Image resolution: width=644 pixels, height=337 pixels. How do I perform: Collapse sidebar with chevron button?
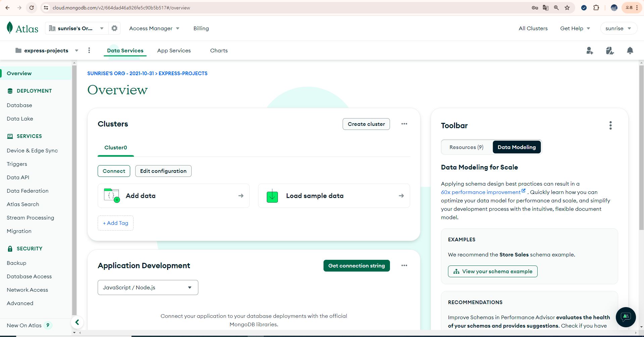point(77,323)
